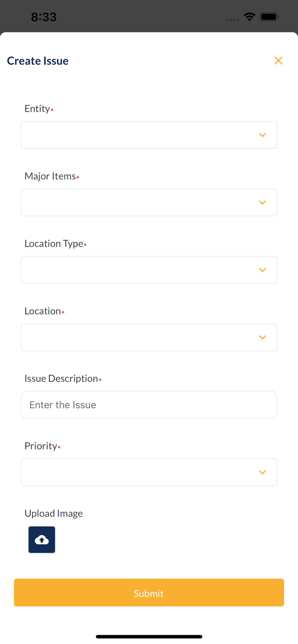Tap the Create Issue heading
Viewport: 298px width, 644px height.
click(x=38, y=61)
